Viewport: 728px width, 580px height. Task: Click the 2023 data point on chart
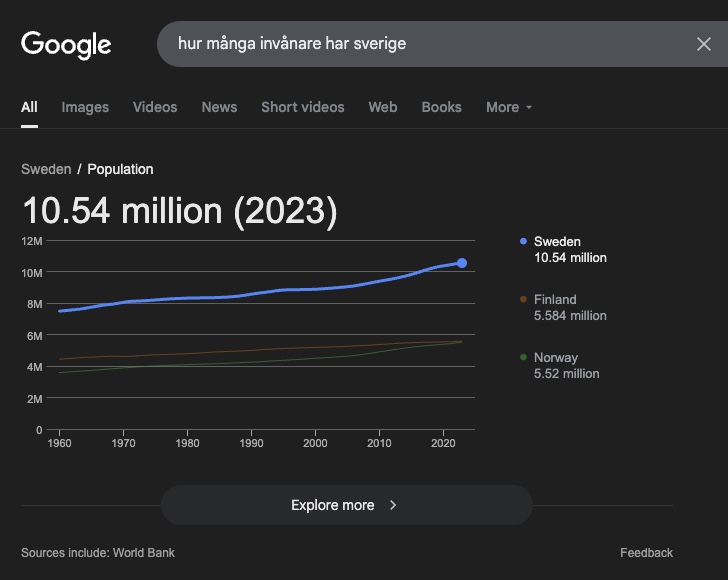coord(462,263)
